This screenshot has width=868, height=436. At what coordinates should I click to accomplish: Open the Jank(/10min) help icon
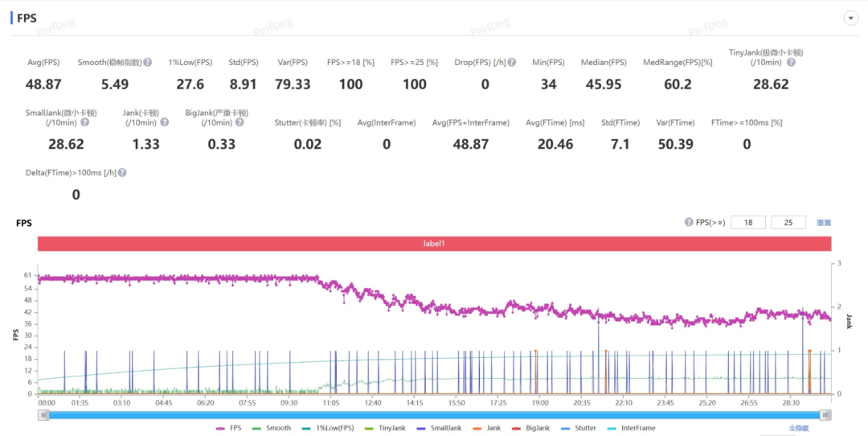coord(165,122)
